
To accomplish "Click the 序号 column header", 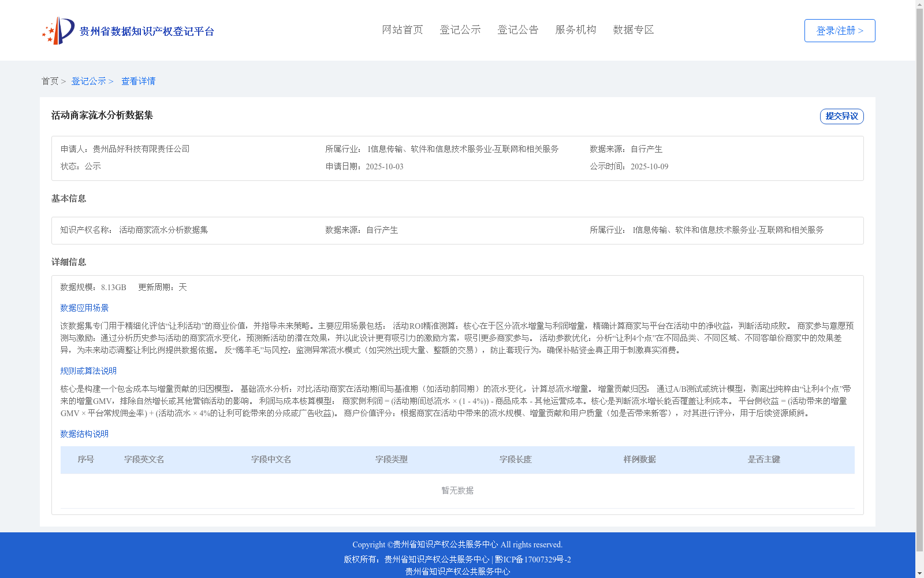I will (86, 460).
